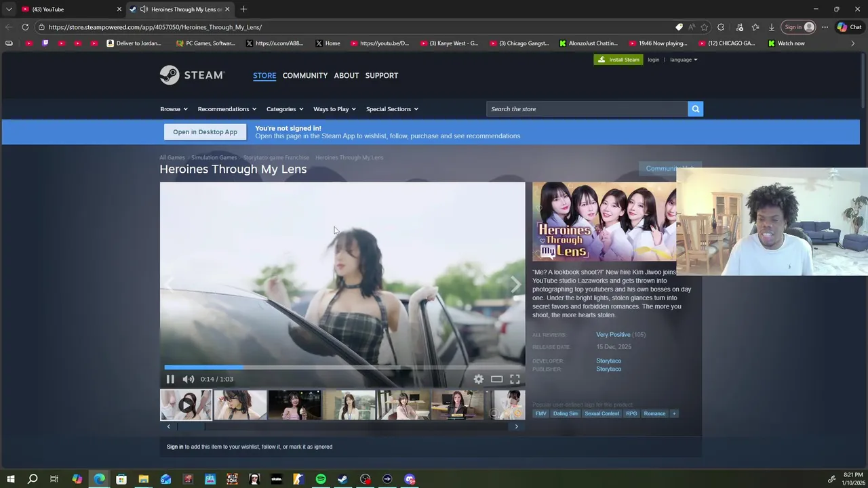Open the tab search dropdown arrow
The height and width of the screenshot is (488, 868).
click(x=8, y=9)
